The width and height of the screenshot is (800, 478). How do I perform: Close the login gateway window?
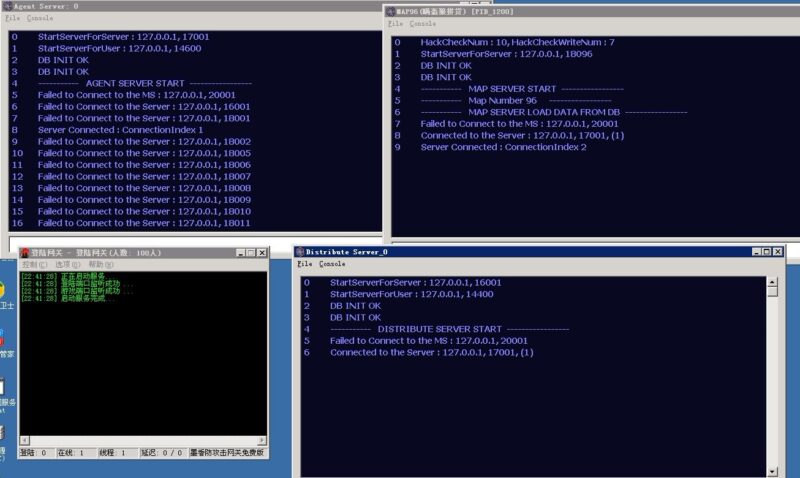click(262, 253)
